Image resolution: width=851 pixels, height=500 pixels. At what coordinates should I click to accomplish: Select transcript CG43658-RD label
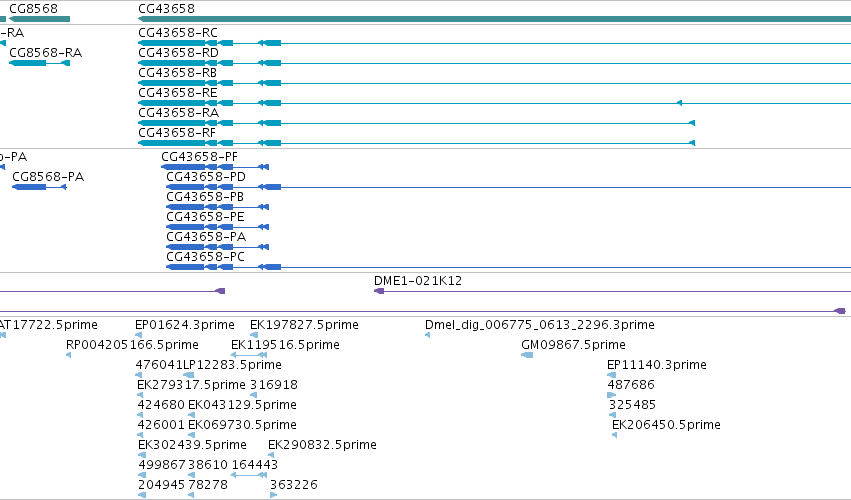(178, 53)
